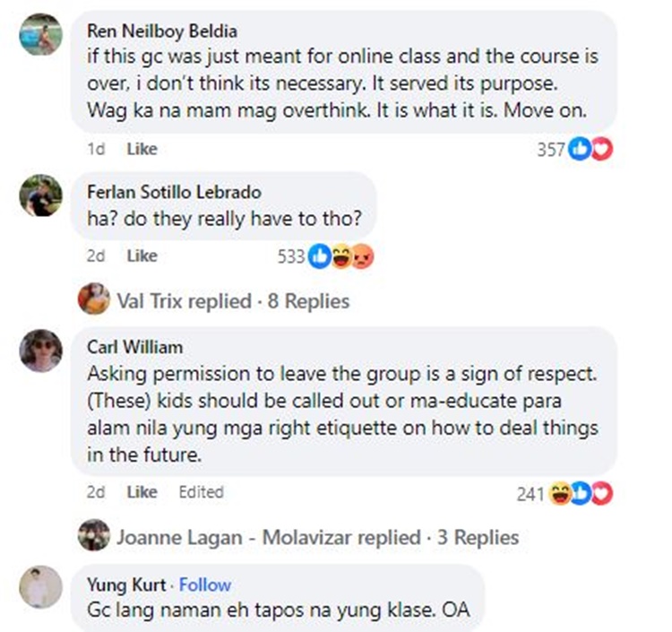
Task: Open the 241 reactions count
Action: click(x=530, y=493)
